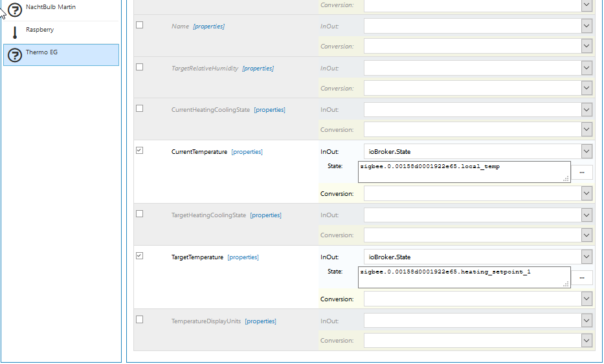The width and height of the screenshot is (604, 364).
Task: Disable the TargetTemperature checkbox
Action: [139, 256]
